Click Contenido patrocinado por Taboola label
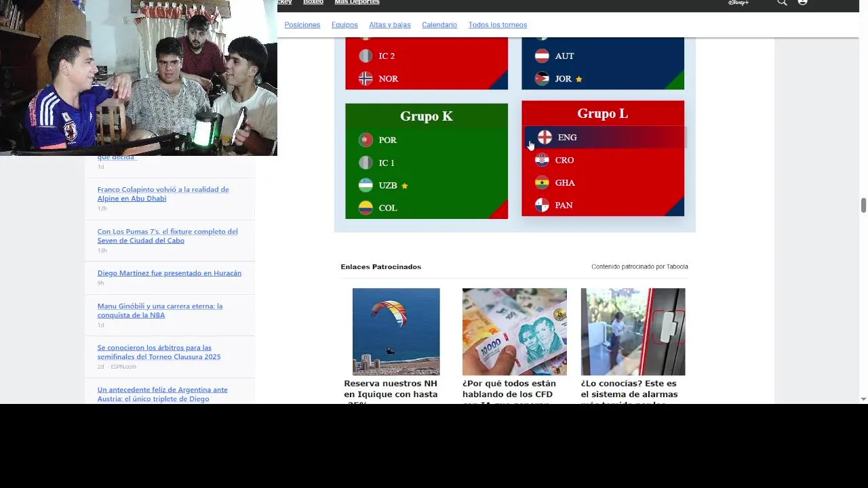Viewport: 868px width, 488px height. pos(639,266)
